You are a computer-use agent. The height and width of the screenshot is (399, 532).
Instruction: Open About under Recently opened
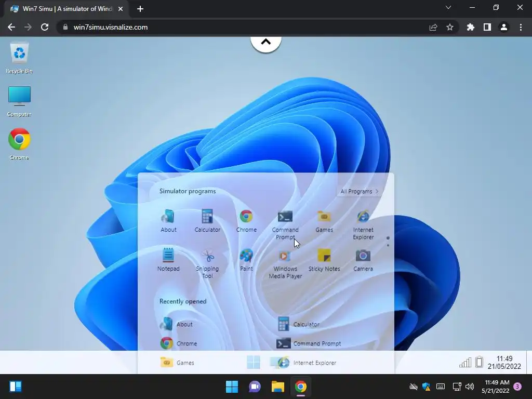177,324
